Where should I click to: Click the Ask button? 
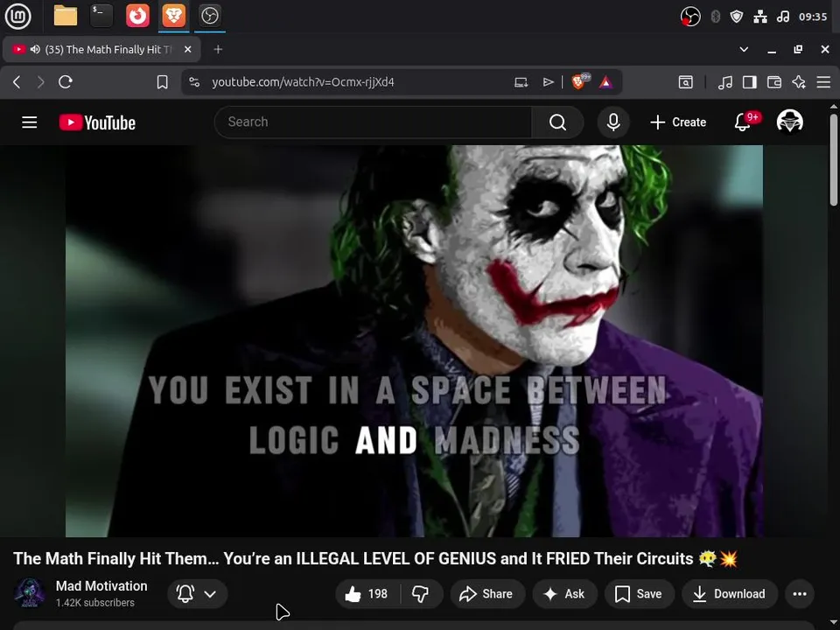pos(564,593)
